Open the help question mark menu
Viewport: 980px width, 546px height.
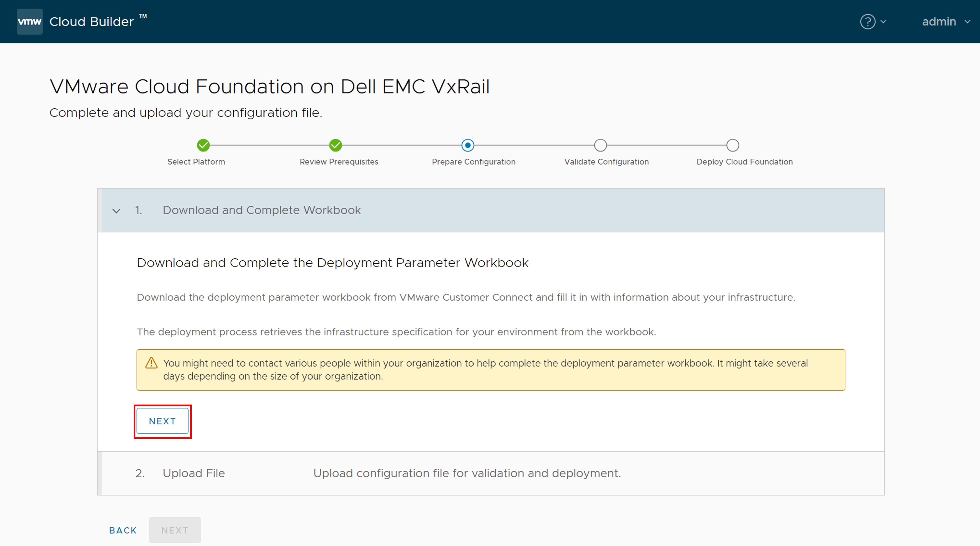point(868,22)
